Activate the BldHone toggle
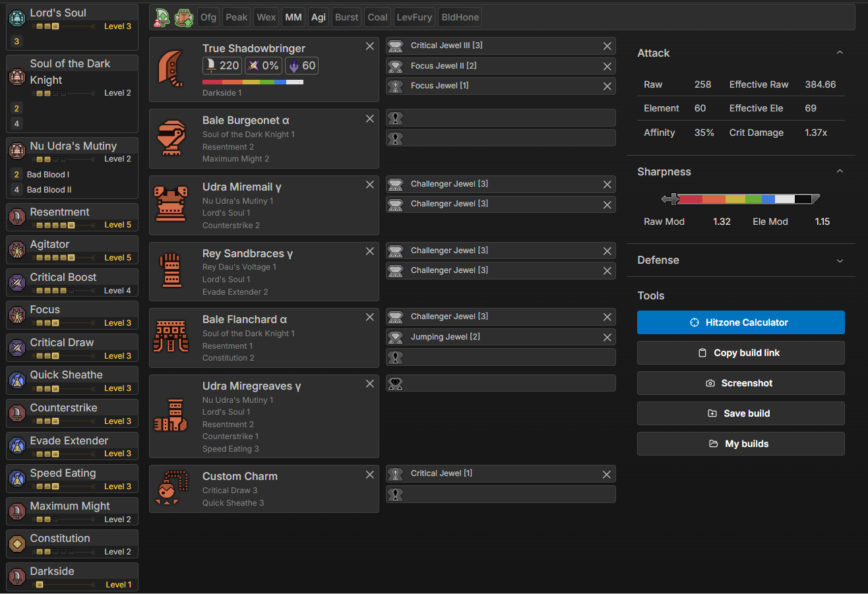Viewport: 868px width, 594px height. coord(460,17)
